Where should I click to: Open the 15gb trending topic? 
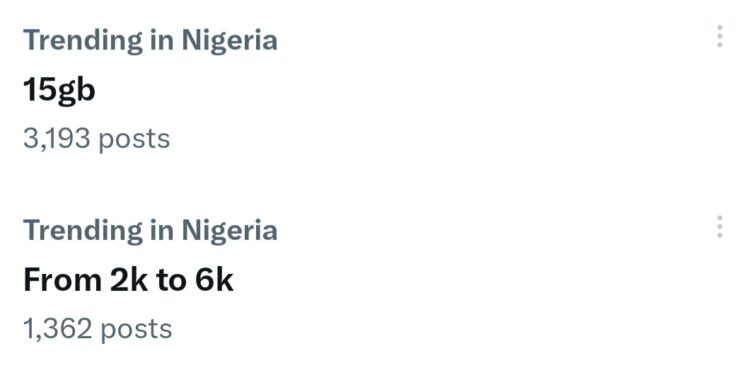(59, 90)
